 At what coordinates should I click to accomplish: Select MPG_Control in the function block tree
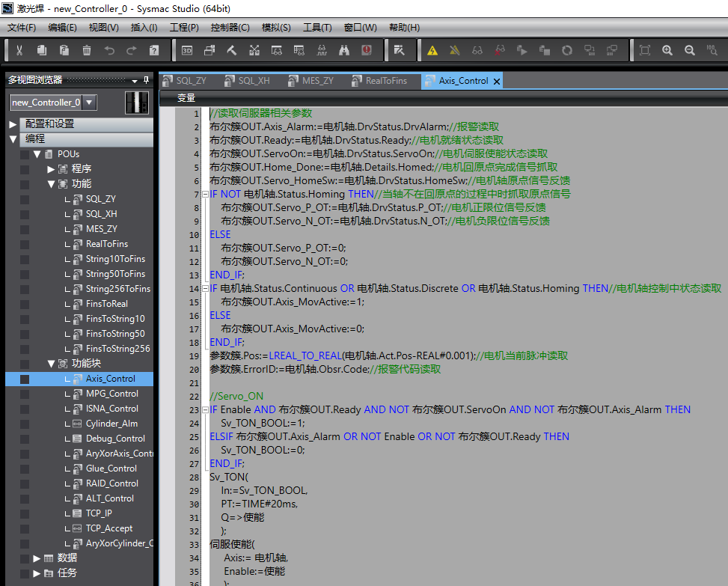111,394
